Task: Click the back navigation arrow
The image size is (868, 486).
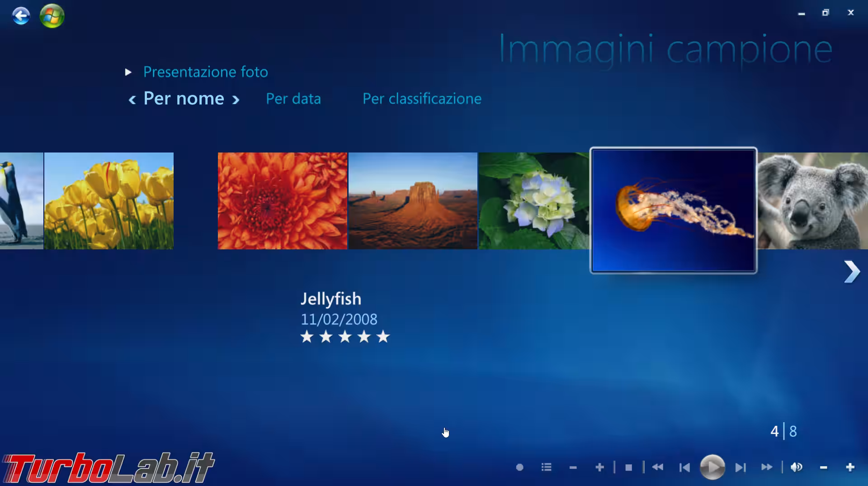Action: pos(21,16)
